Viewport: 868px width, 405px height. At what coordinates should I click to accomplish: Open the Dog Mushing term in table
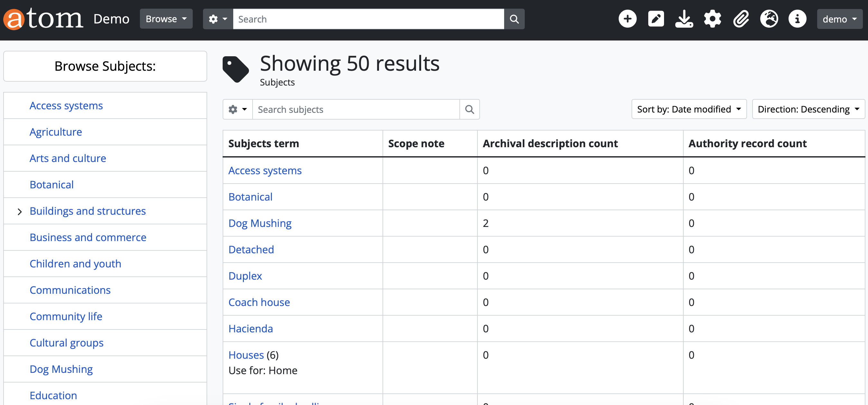pyautogui.click(x=260, y=223)
